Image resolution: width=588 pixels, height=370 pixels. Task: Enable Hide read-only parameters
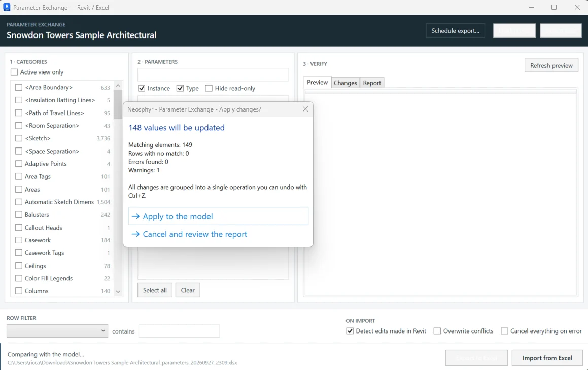click(209, 88)
